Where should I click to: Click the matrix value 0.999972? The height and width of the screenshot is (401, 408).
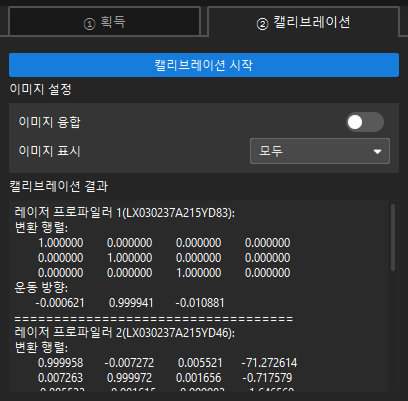pyautogui.click(x=129, y=378)
